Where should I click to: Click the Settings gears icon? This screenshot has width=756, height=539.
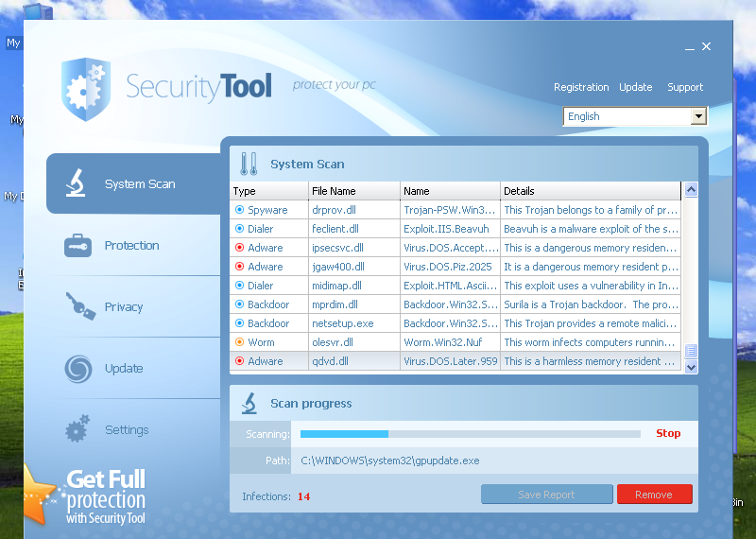coord(77,428)
